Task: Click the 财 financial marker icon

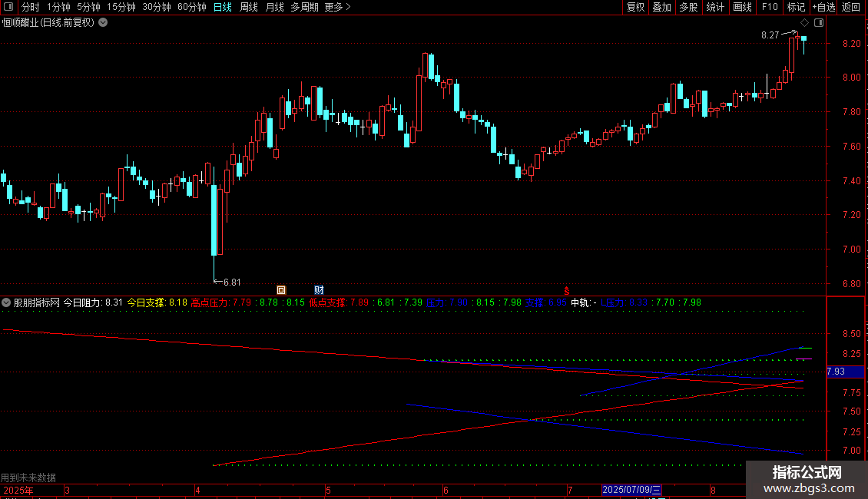Action: point(319,290)
